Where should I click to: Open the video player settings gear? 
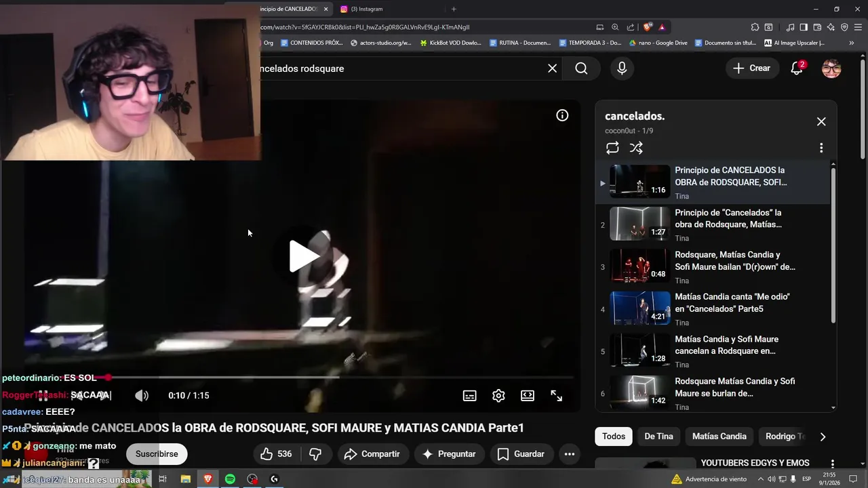[498, 396]
